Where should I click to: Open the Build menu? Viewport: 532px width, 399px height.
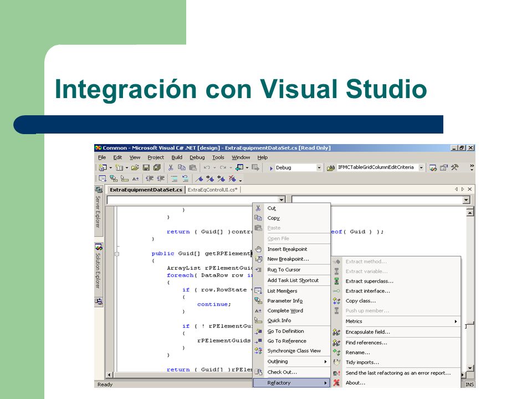177,157
